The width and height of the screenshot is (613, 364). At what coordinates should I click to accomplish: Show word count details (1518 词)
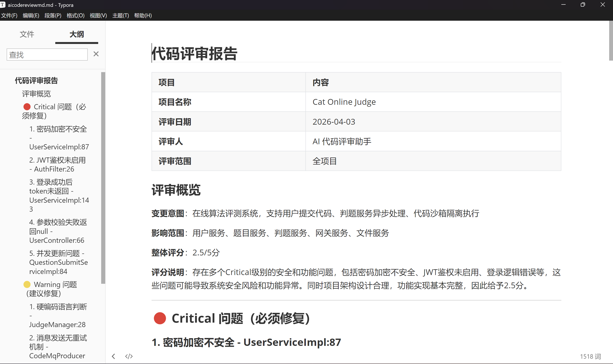pos(590,356)
